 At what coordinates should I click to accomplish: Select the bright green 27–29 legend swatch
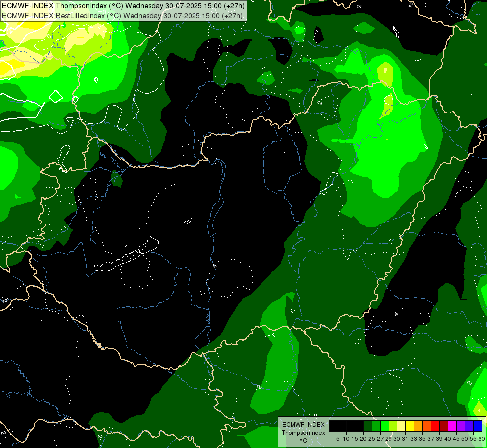385,426
